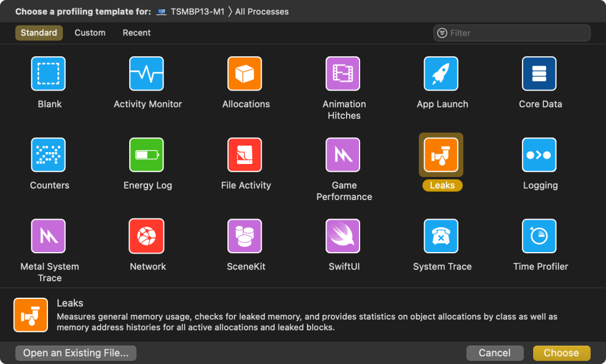
Task: Pick the Animation Hitches template icon
Action: click(x=344, y=74)
